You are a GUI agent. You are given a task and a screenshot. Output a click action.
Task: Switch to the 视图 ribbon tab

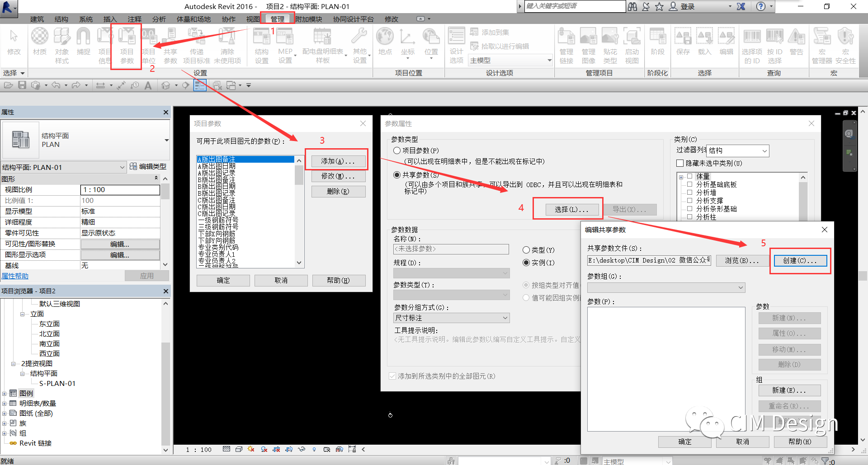click(253, 19)
